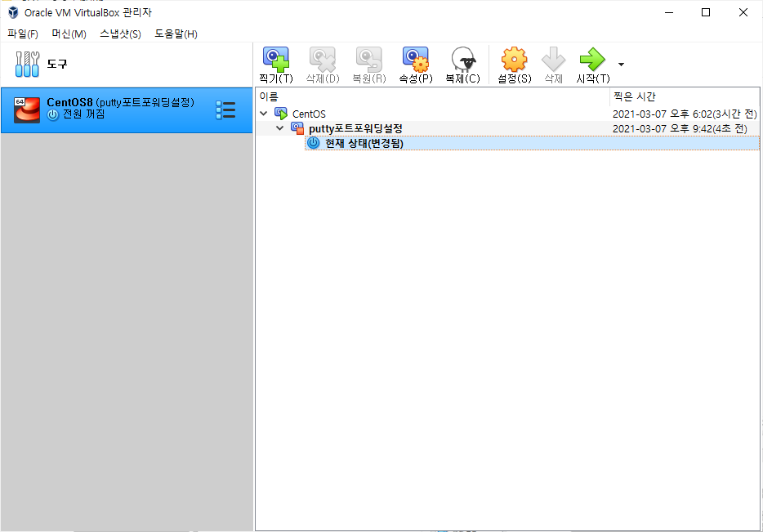Maximize the VirtualBox manager window
This screenshot has height=532, width=763.
tap(706, 12)
